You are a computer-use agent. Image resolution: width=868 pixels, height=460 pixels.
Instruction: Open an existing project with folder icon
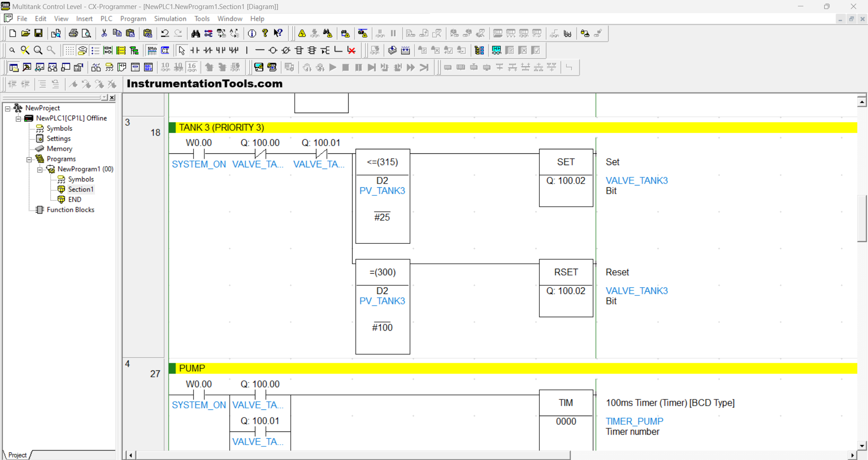click(26, 33)
